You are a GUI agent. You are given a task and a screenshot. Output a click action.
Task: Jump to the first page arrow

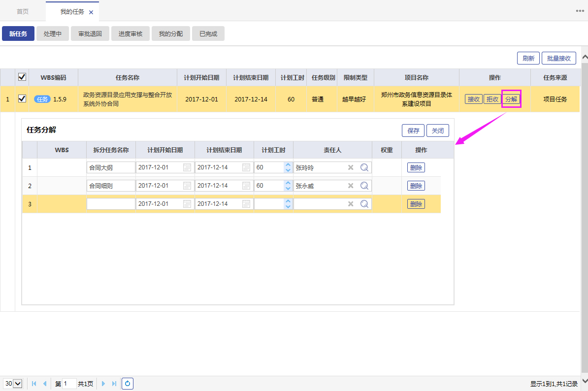point(34,384)
